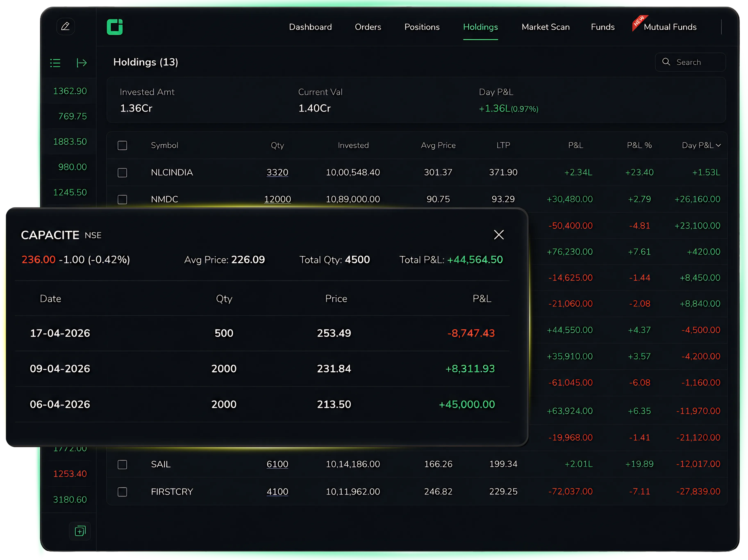Click the Holdings (13) heading

point(146,62)
